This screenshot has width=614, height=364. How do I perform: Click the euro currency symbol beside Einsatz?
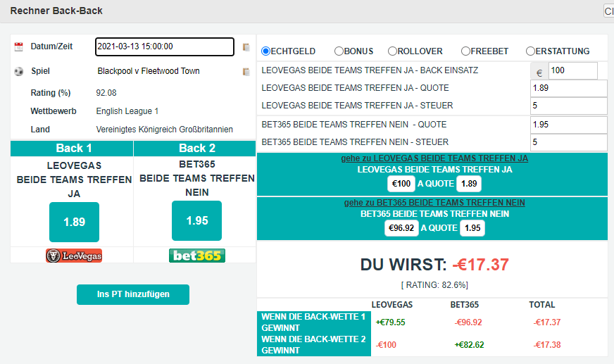coord(539,73)
